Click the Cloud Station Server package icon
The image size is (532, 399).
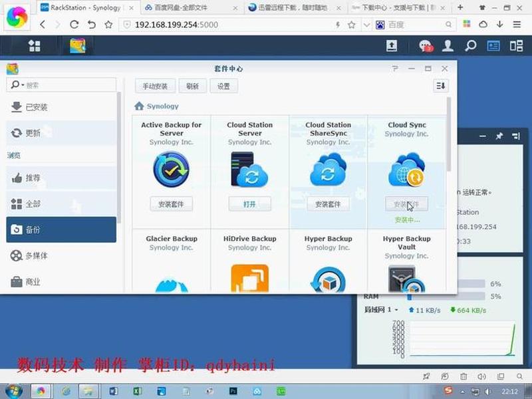250,170
